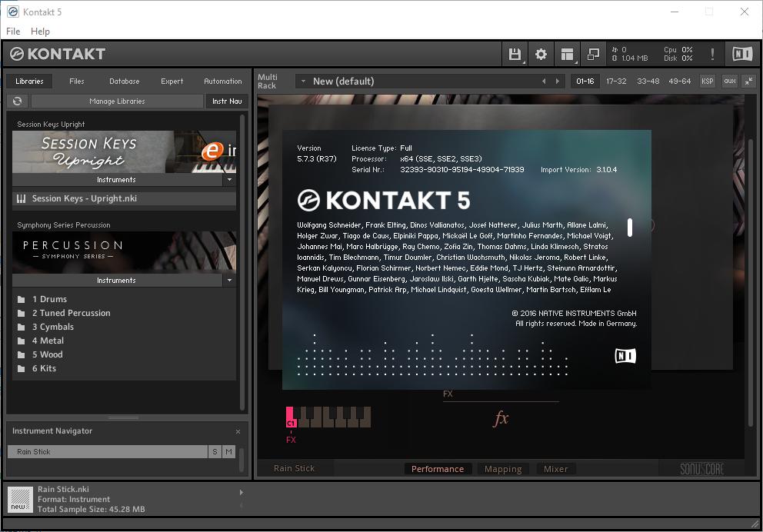The image size is (763, 532).
Task: Click the 1 Drums folder icon
Action: pyautogui.click(x=21, y=299)
